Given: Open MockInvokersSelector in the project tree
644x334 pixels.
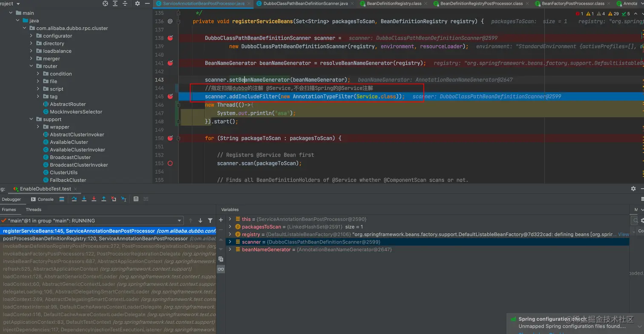Looking at the screenshot, I should click(76, 112).
